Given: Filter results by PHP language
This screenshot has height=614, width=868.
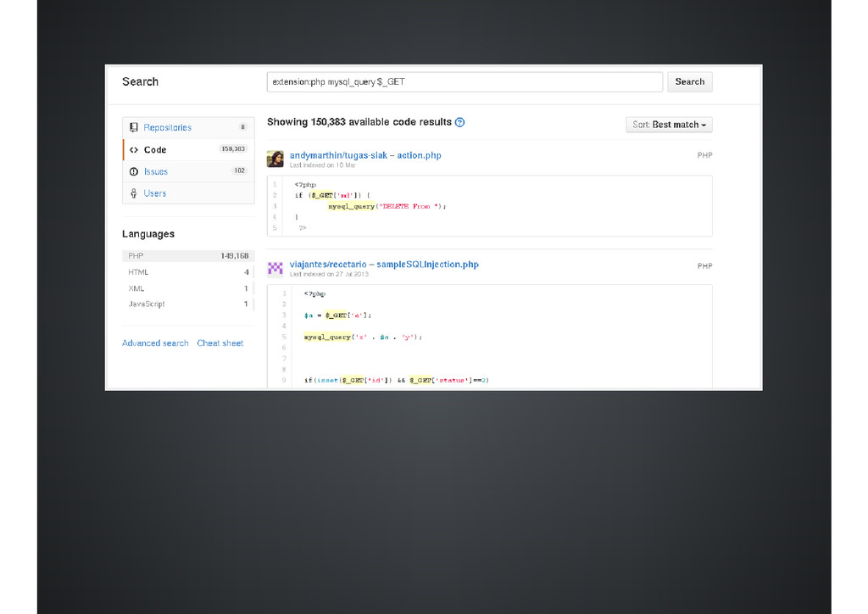Looking at the screenshot, I should 188,256.
